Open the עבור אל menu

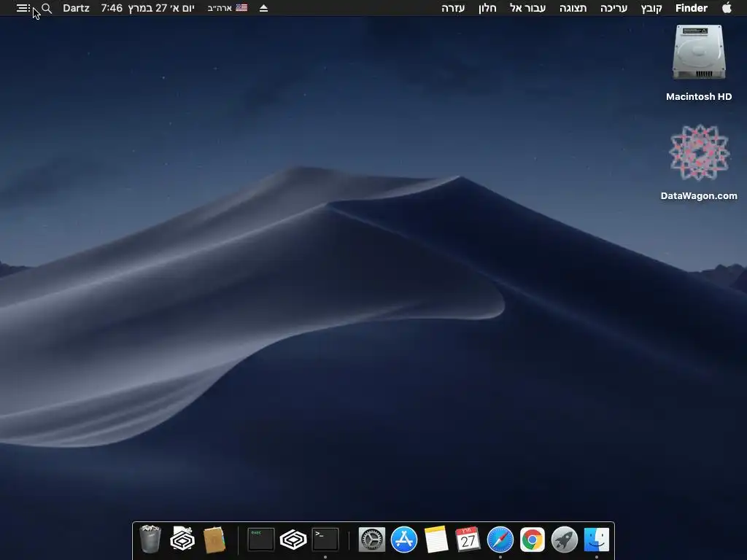click(528, 8)
